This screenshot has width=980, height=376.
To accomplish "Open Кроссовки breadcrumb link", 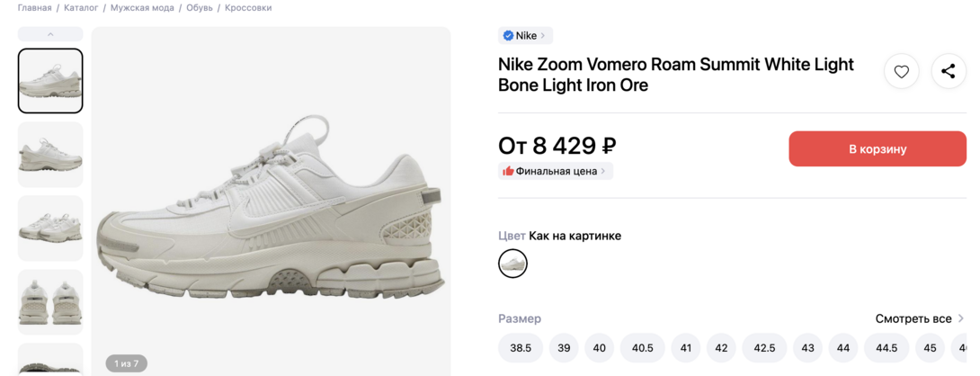I will [248, 8].
